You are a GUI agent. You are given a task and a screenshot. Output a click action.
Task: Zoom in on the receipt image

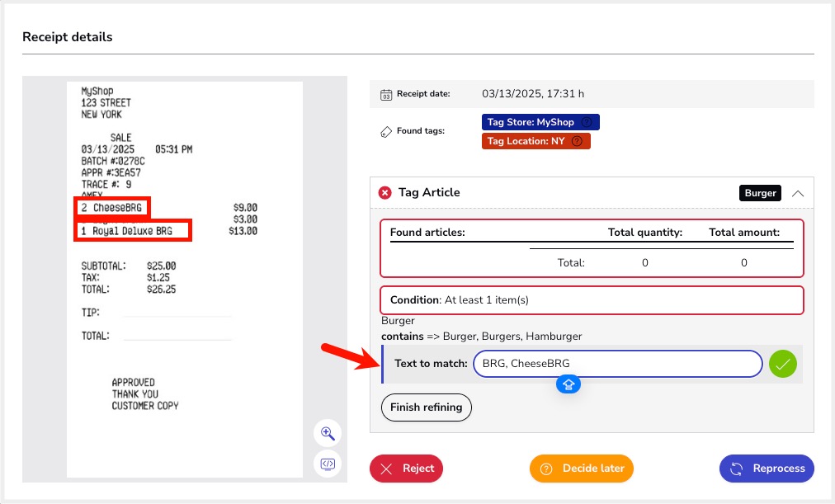pos(328,433)
